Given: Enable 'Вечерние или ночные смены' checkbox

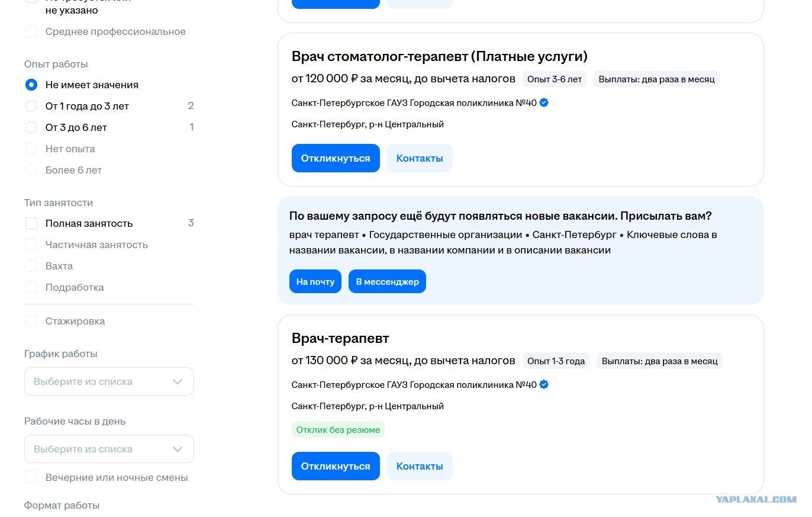Looking at the screenshot, I should (31, 477).
